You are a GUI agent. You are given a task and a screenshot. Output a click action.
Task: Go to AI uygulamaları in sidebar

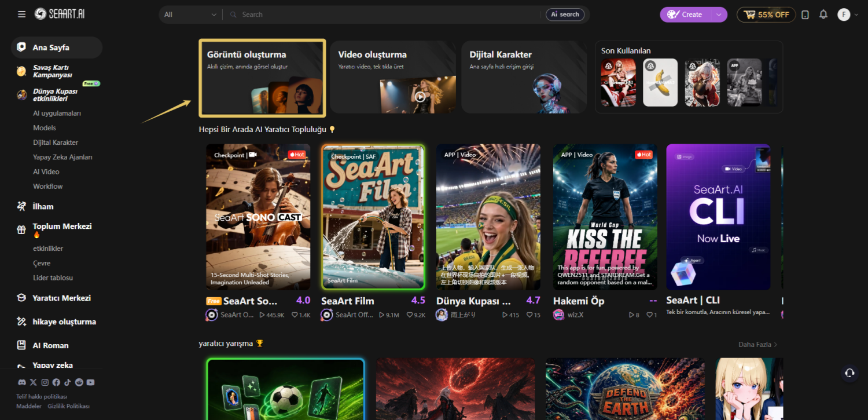[57, 113]
